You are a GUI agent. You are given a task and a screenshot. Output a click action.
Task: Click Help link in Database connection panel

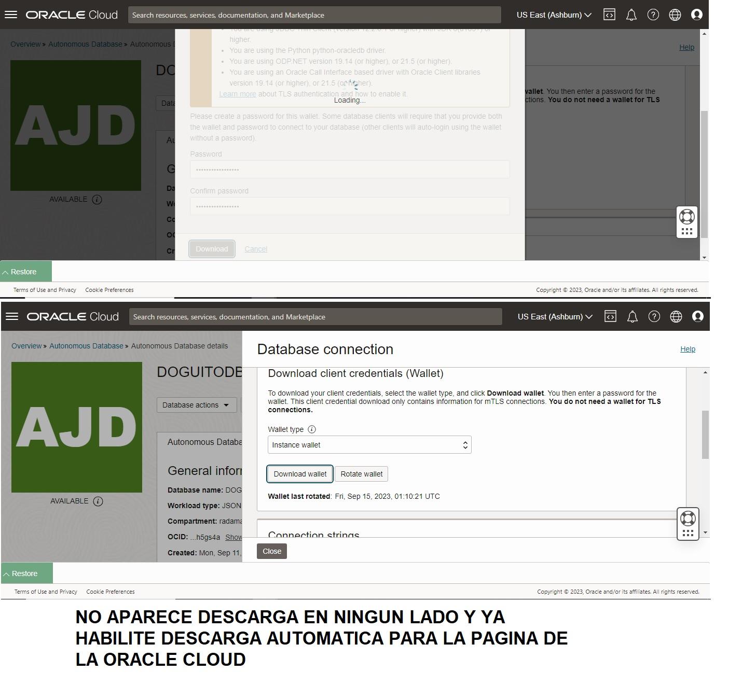point(688,349)
